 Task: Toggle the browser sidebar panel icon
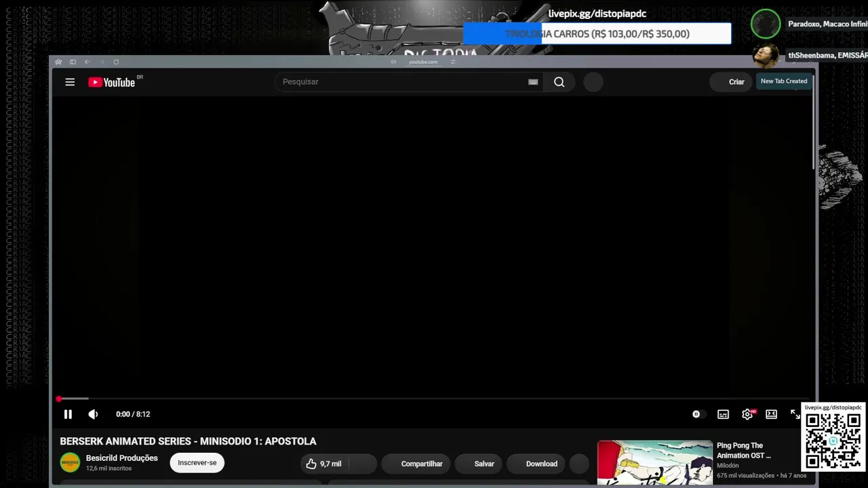73,62
